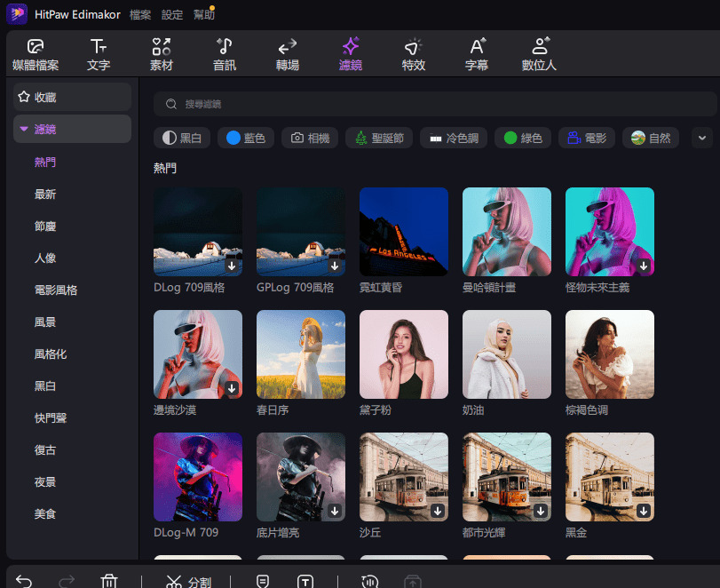Open the 檔案 menu

coord(140,15)
